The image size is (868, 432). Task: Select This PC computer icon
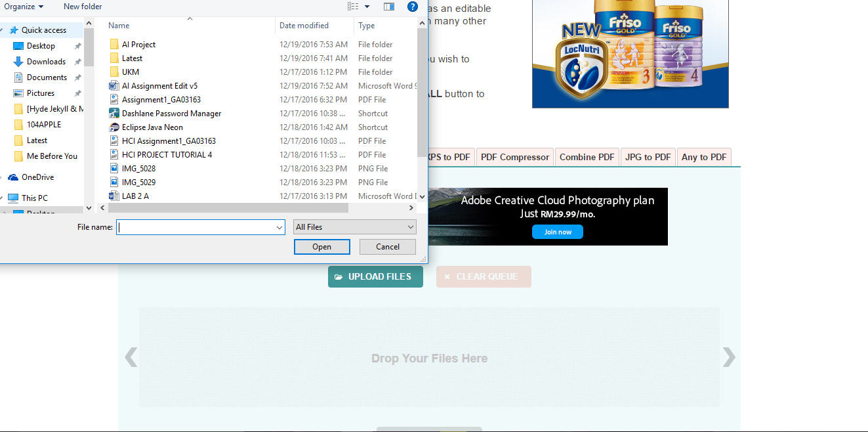tap(13, 198)
